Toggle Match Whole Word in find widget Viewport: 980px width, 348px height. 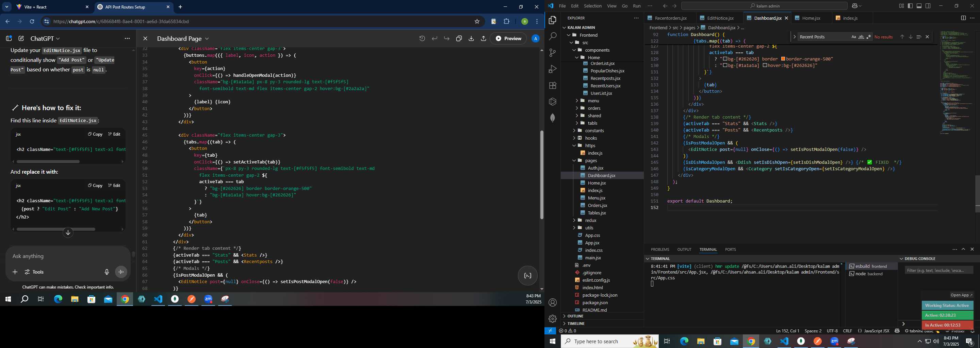861,37
